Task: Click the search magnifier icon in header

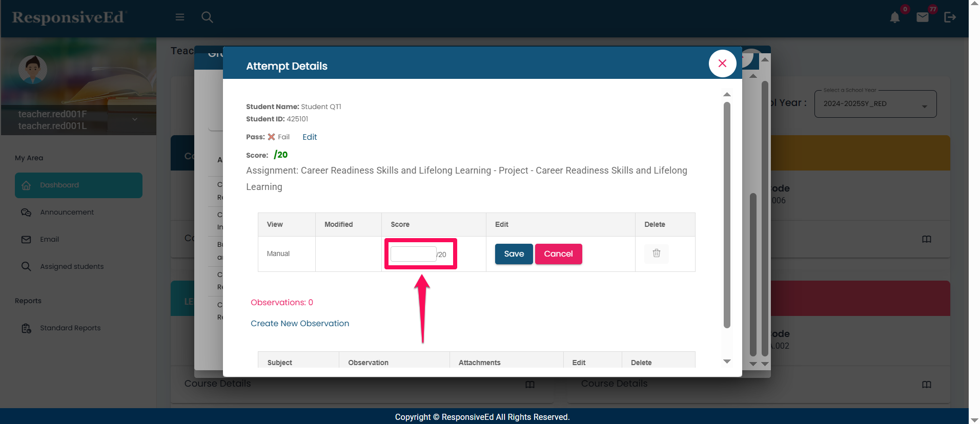Action: click(x=207, y=17)
